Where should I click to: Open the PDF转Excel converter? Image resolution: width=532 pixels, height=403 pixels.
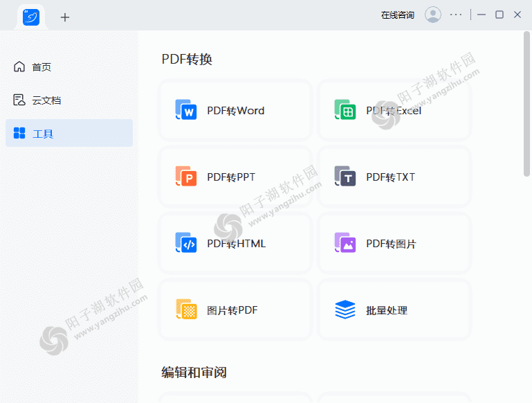pos(394,110)
